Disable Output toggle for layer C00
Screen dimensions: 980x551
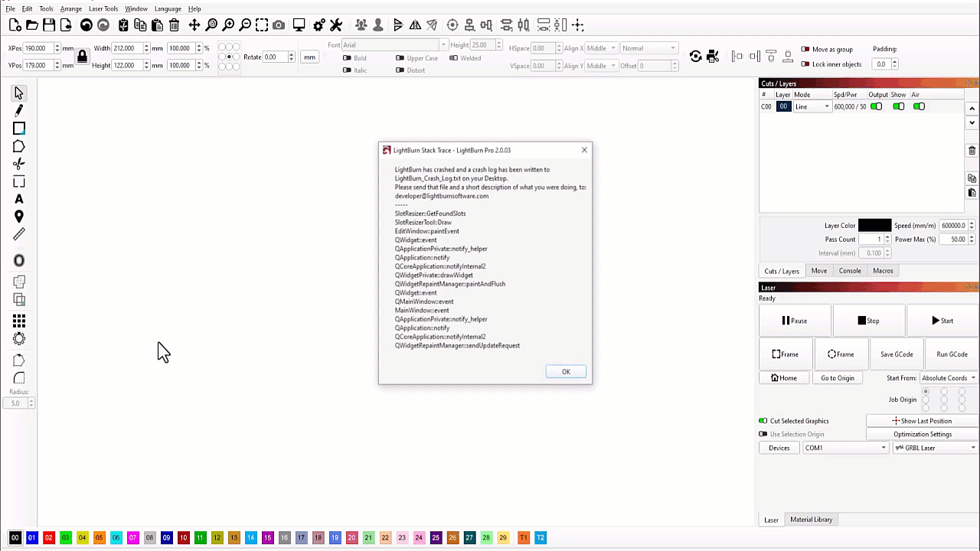pos(876,106)
